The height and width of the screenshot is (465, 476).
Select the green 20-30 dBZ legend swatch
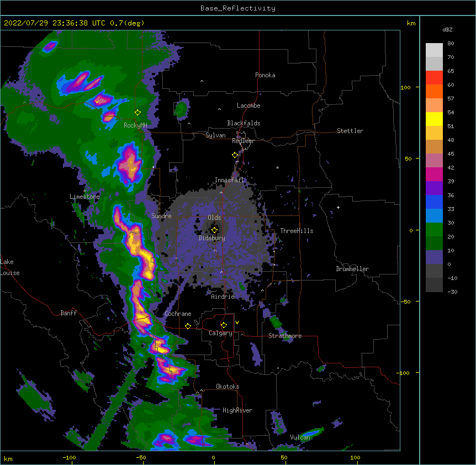click(x=434, y=230)
